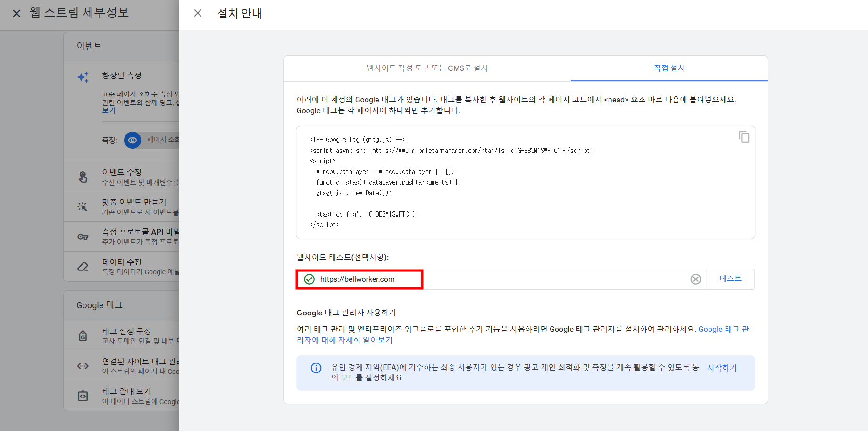Select the 직접 설치 tab
The image size is (868, 431).
pos(669,68)
